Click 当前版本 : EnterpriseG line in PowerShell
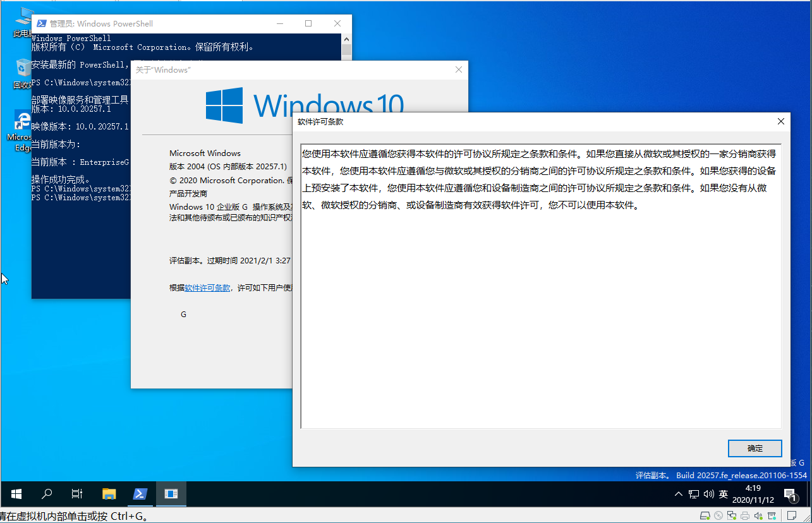This screenshot has height=523, width=812. click(81, 162)
